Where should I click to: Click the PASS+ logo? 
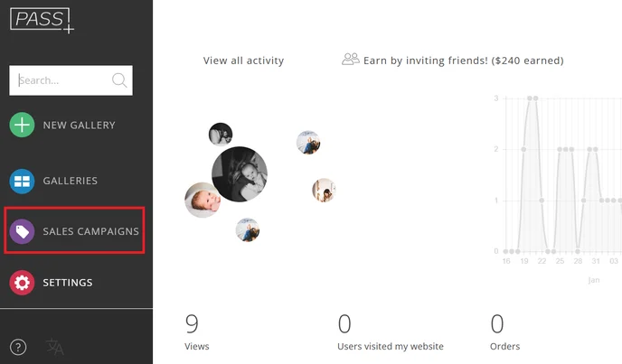42,19
